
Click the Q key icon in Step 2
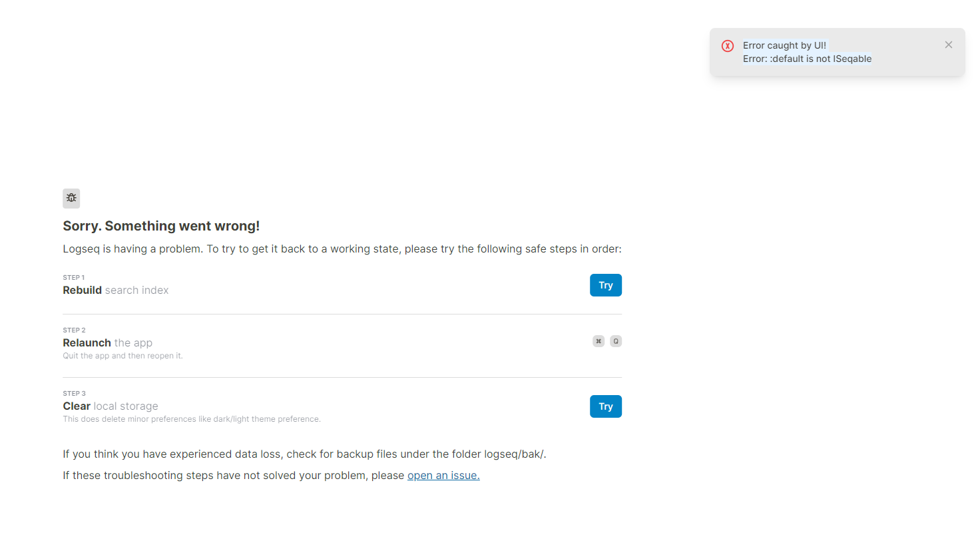(x=615, y=340)
